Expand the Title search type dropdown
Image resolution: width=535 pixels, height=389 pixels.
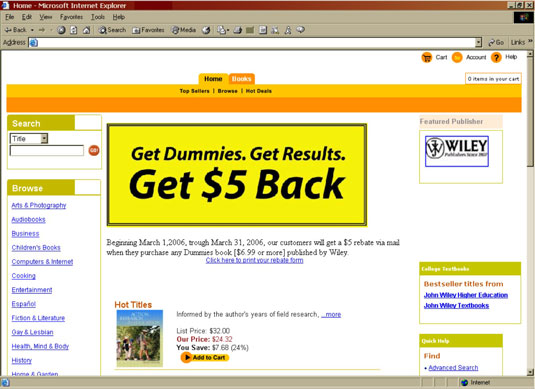(x=44, y=139)
